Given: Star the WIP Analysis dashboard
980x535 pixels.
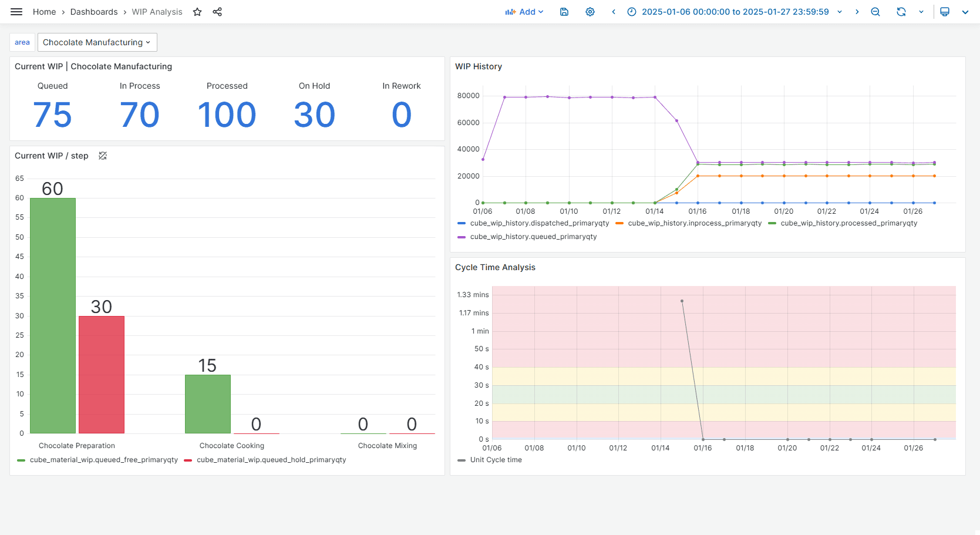Looking at the screenshot, I should pyautogui.click(x=197, y=12).
